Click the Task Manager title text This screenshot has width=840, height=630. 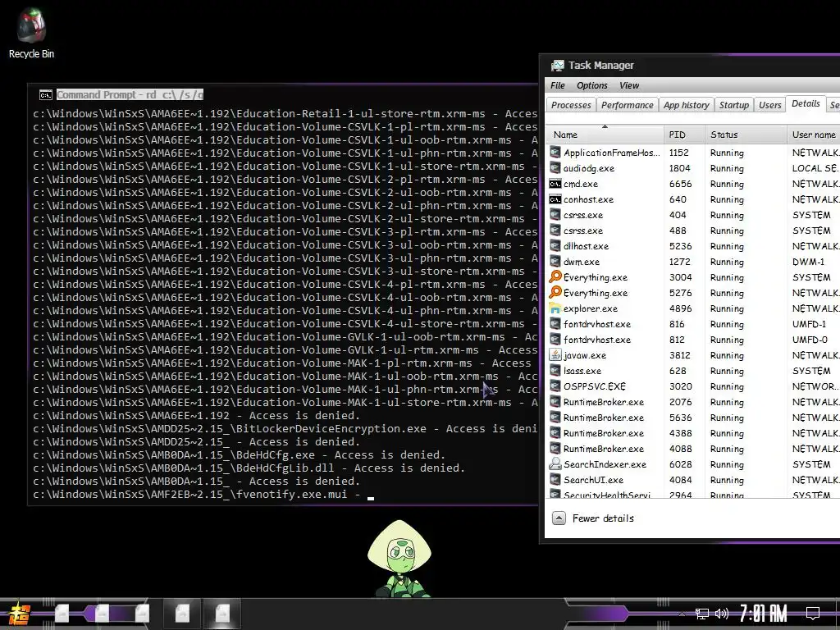pos(601,66)
